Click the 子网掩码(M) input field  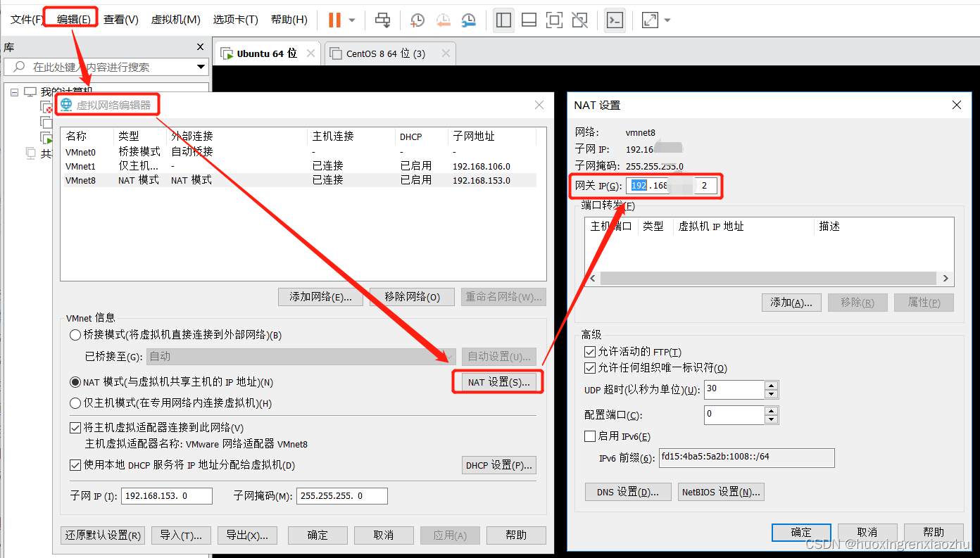(342, 496)
